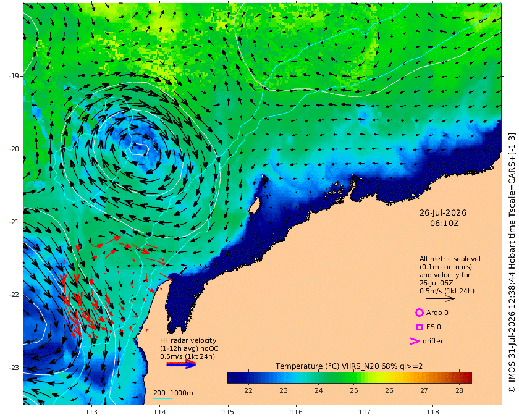Click the colorbar tick label 24
The height and width of the screenshot is (420, 519).
318,390
